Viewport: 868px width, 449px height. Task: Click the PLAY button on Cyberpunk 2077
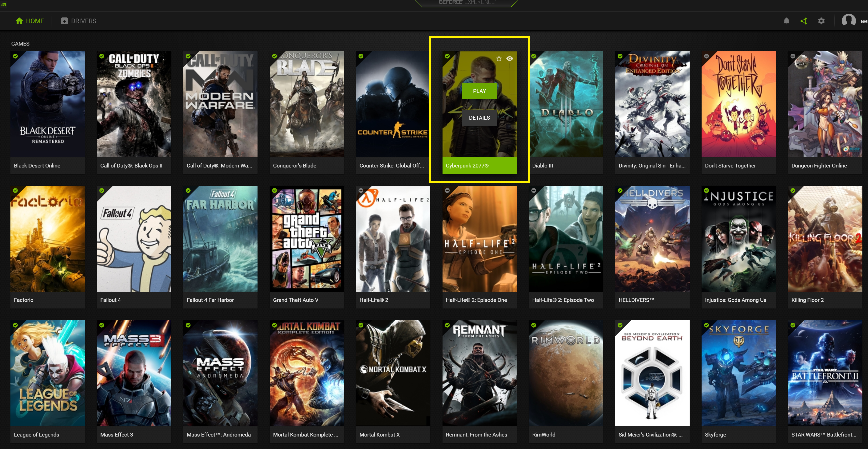(x=479, y=91)
